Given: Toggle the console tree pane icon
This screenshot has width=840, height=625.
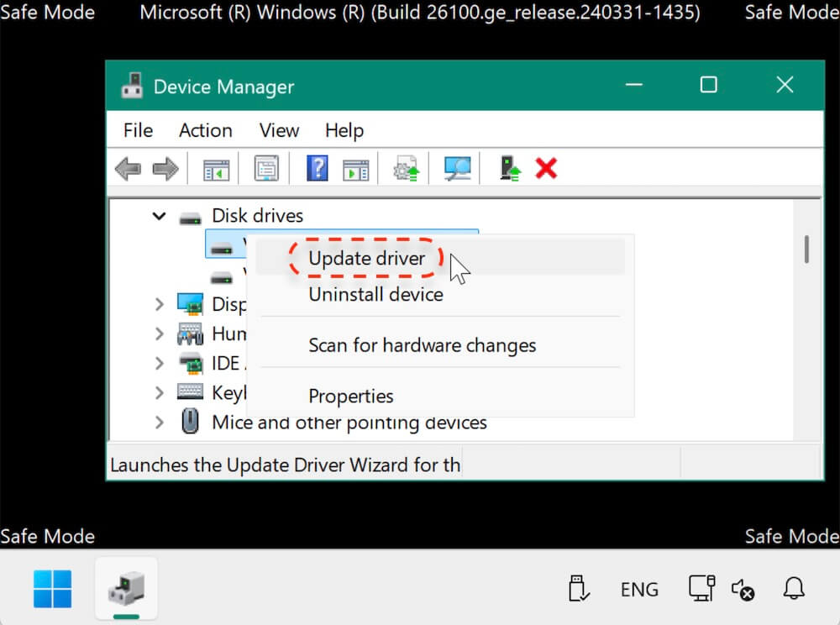Looking at the screenshot, I should pyautogui.click(x=216, y=169).
